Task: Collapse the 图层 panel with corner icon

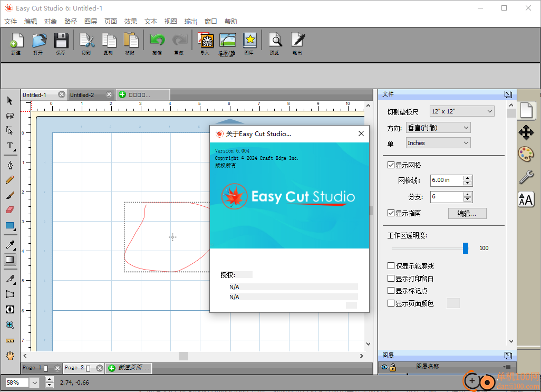Action: pyautogui.click(x=508, y=356)
